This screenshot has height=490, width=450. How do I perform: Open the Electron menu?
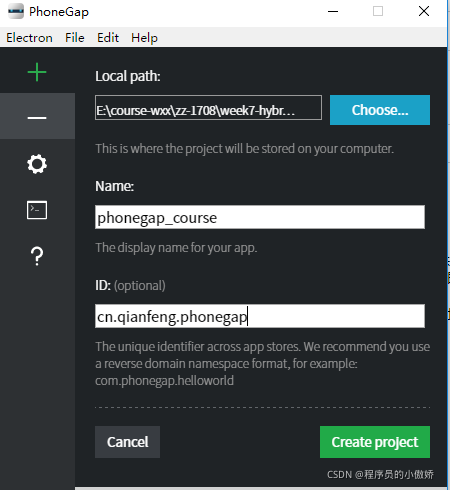pyautogui.click(x=29, y=38)
